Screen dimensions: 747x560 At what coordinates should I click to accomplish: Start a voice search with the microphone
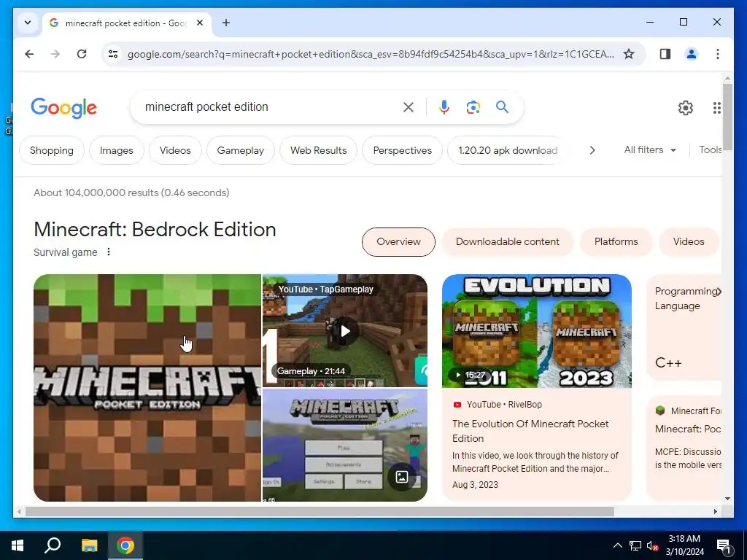click(444, 107)
